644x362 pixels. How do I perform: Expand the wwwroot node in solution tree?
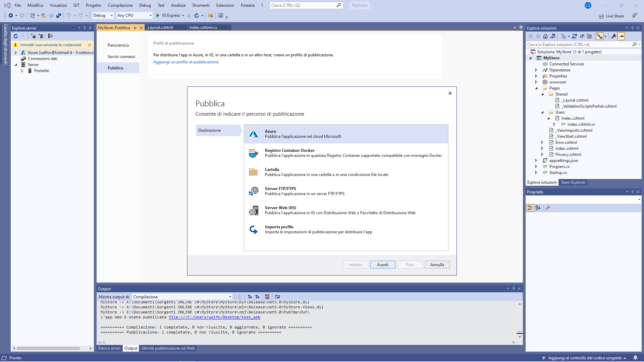pos(536,82)
